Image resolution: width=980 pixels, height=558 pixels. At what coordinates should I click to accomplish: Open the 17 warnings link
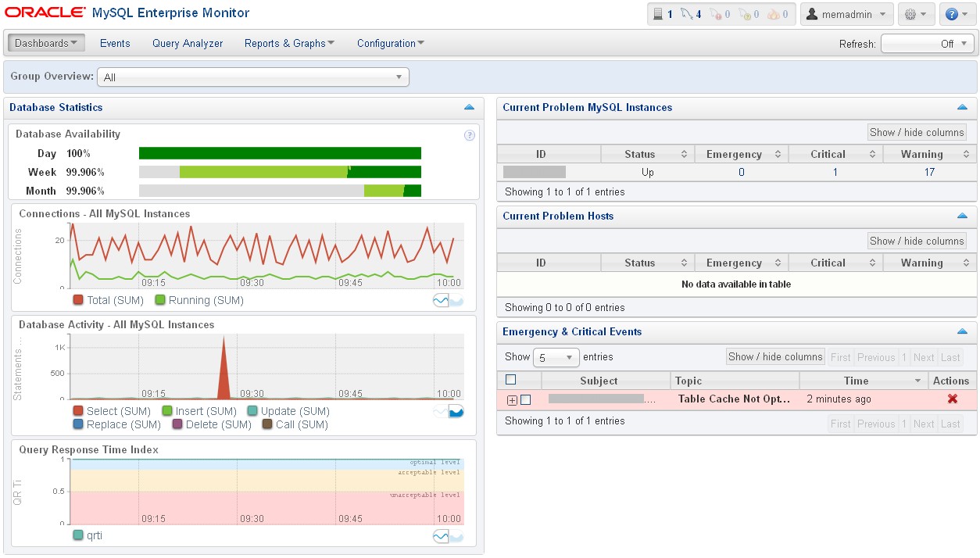tap(929, 172)
